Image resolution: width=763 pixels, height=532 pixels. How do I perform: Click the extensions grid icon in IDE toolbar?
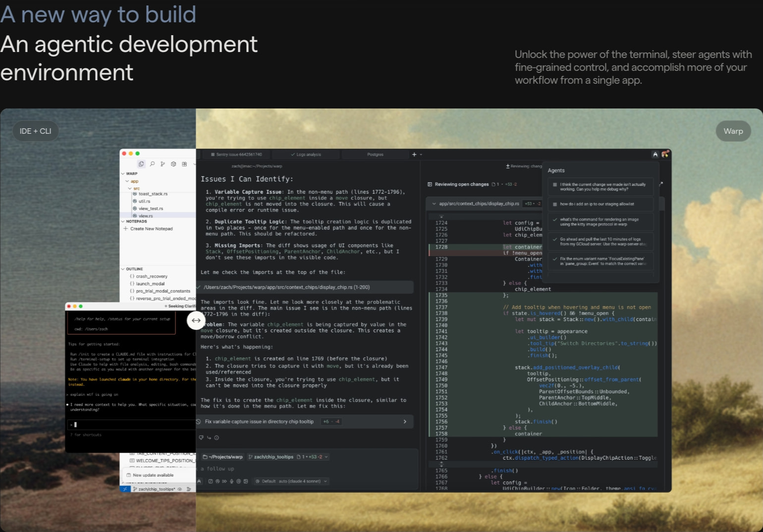click(184, 164)
